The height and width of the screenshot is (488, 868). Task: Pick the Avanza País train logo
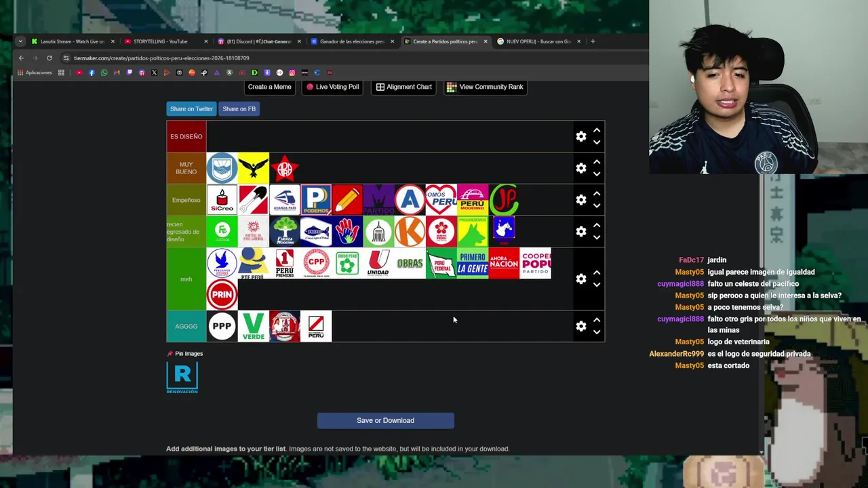tap(285, 200)
